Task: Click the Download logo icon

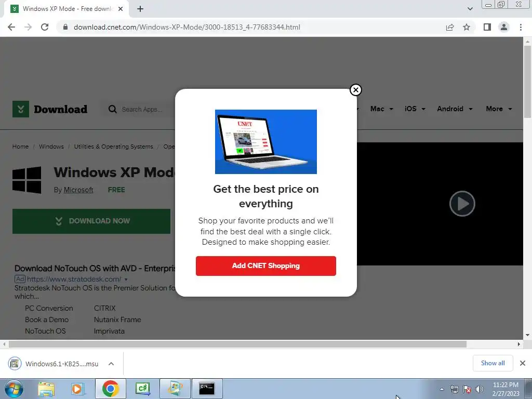Action: click(x=21, y=109)
